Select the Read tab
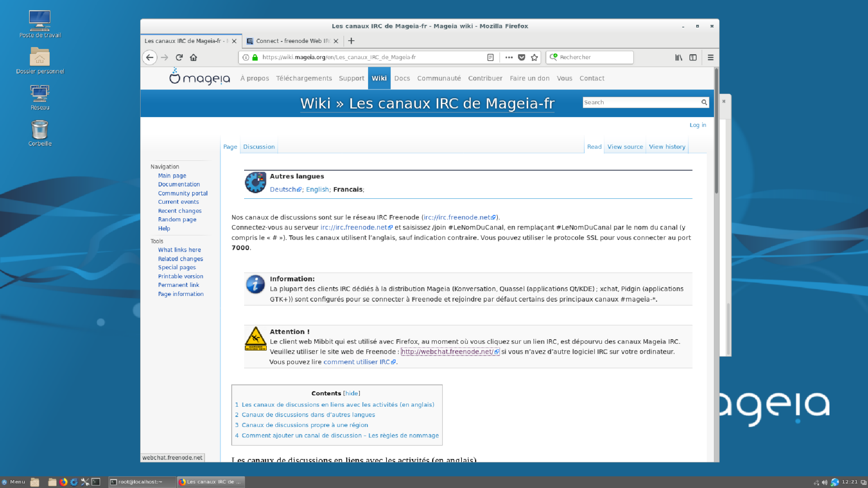This screenshot has height=488, width=868. (x=594, y=147)
